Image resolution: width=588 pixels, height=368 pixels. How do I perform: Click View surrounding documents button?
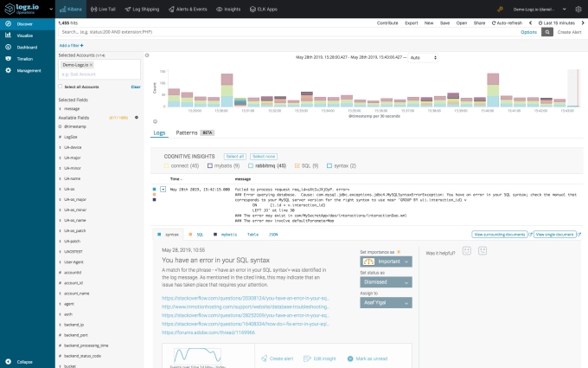pyautogui.click(x=501, y=235)
